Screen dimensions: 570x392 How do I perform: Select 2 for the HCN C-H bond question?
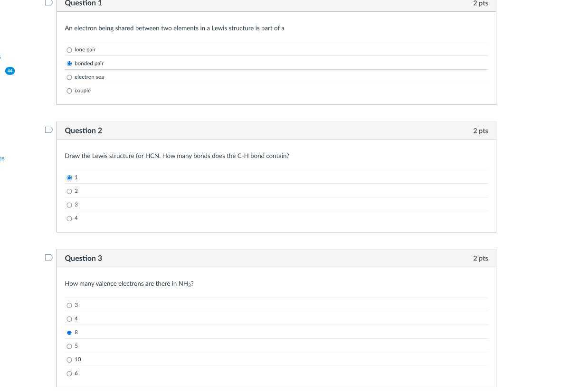[x=69, y=191]
